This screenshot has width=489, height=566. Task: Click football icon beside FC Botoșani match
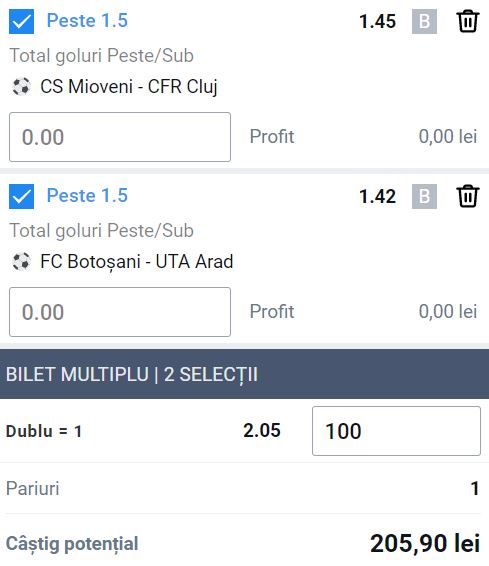[21, 261]
